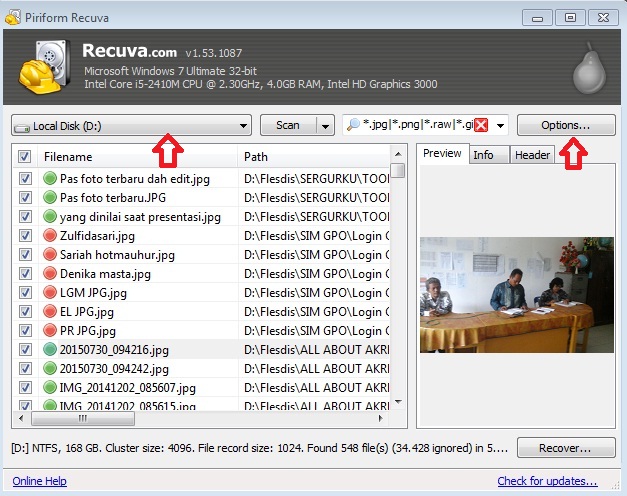Sort by the Filename column header
The image size is (627, 496).
coord(138,156)
